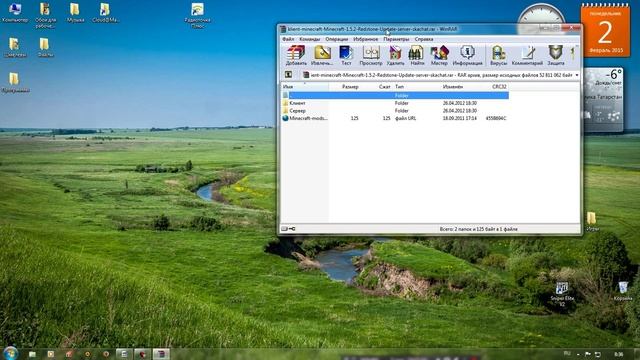Open the Sniper Elite desktop shortcut
Screen dimensions: 640x360
click(562, 294)
